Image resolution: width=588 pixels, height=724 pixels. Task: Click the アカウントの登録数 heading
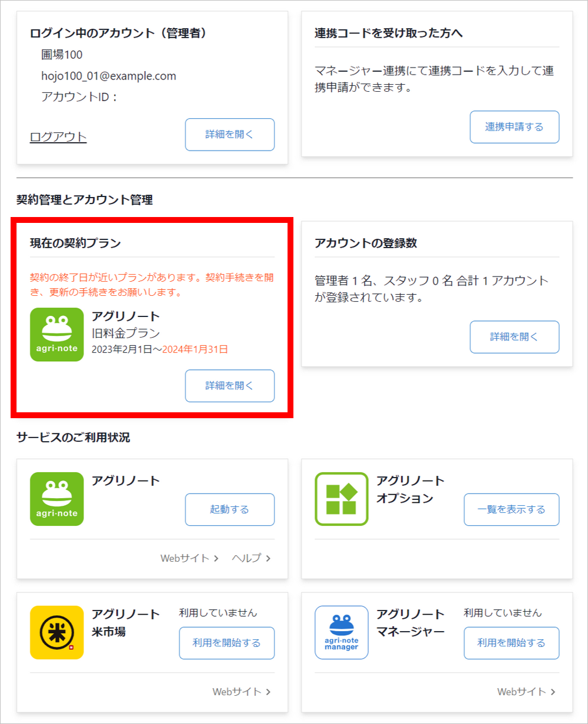[366, 243]
